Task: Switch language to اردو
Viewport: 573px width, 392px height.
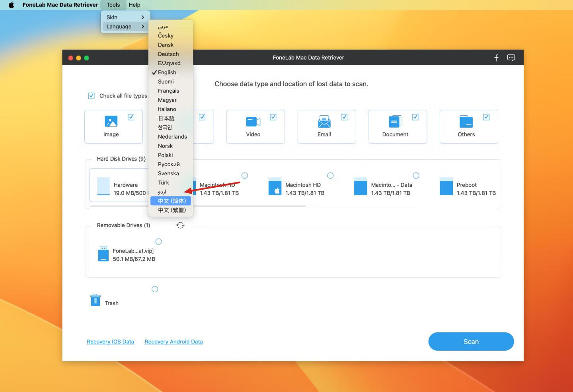Action: click(171, 192)
